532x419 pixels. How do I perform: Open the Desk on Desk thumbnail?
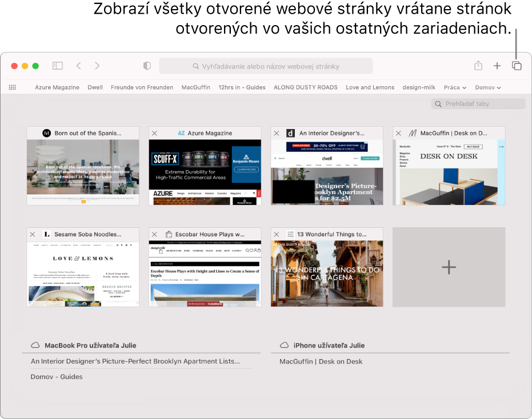(x=449, y=172)
